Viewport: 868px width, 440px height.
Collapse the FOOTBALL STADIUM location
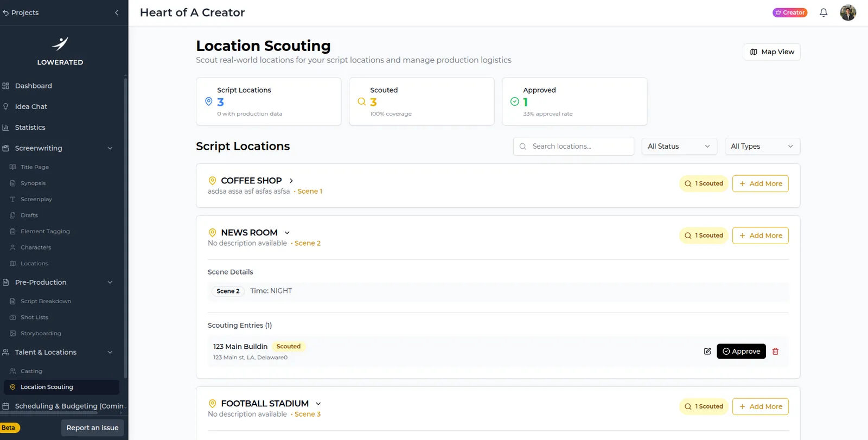pyautogui.click(x=318, y=404)
